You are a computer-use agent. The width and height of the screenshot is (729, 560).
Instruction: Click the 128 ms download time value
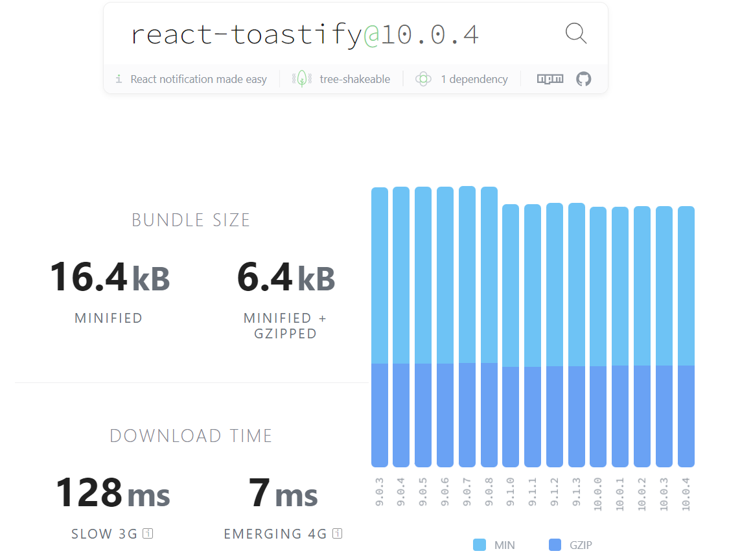pyautogui.click(x=113, y=493)
